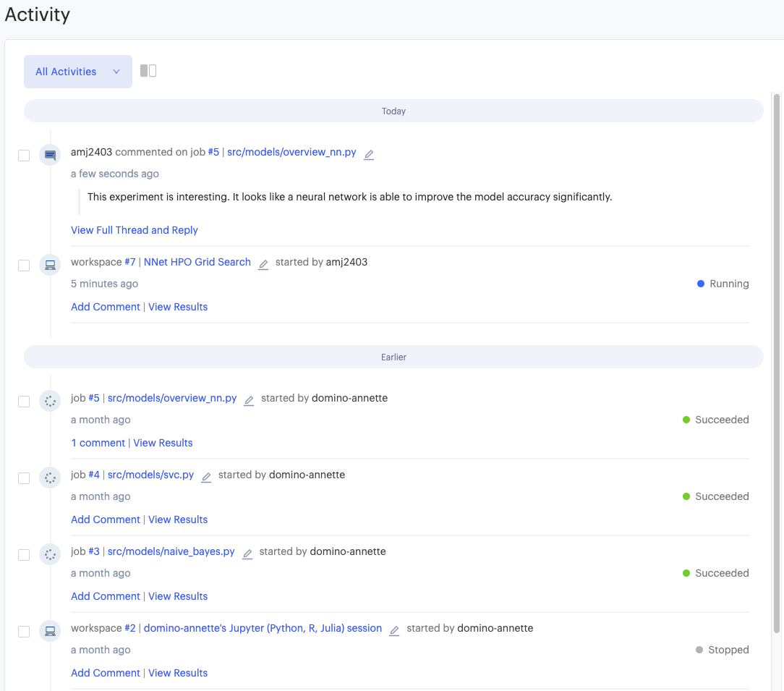Click the edit pencil next to src/models/naive_bayes.py
The height and width of the screenshot is (691, 784).
point(247,554)
